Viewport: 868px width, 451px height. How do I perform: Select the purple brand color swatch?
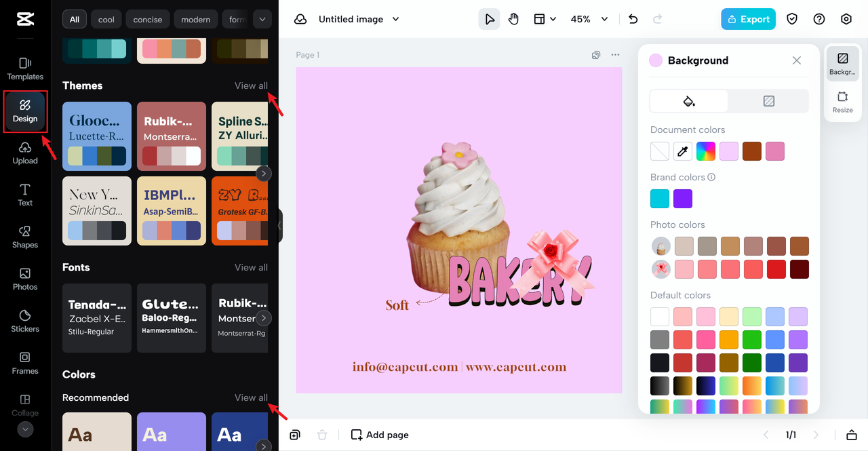683,199
